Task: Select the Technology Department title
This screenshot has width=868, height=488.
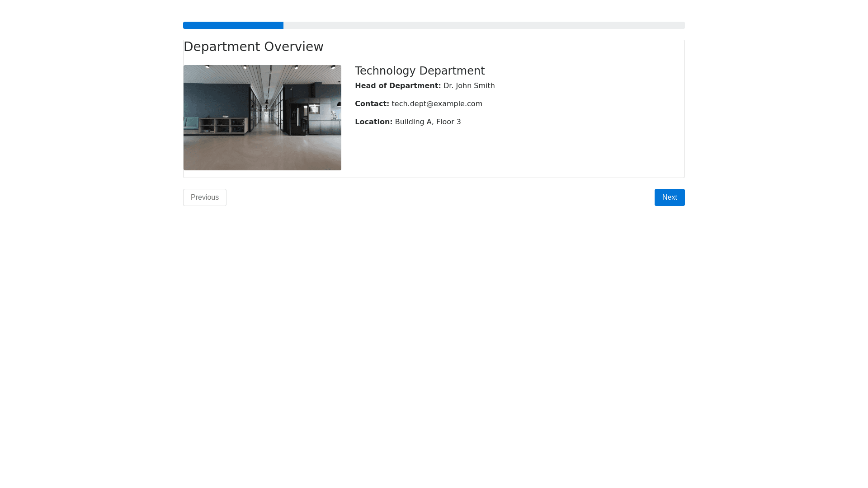Action: 420,71
